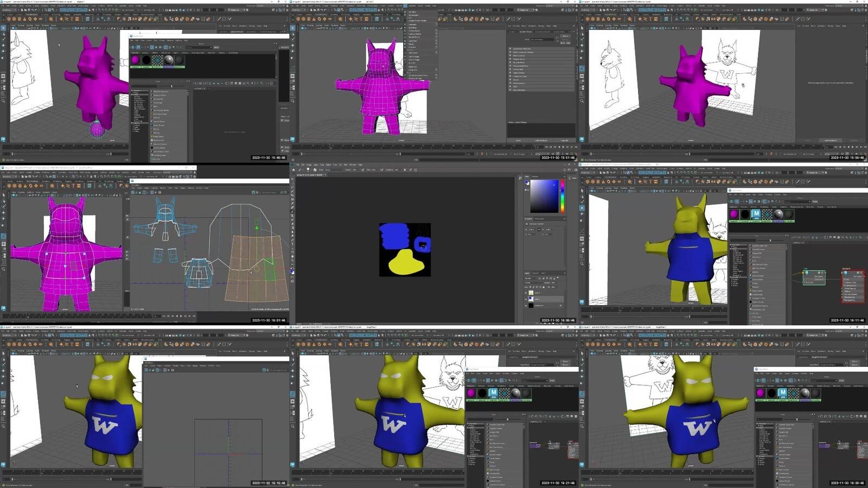Switch to the Textures tab in 16:26:46 Hypershade
The image size is (868, 488).
(771, 385)
